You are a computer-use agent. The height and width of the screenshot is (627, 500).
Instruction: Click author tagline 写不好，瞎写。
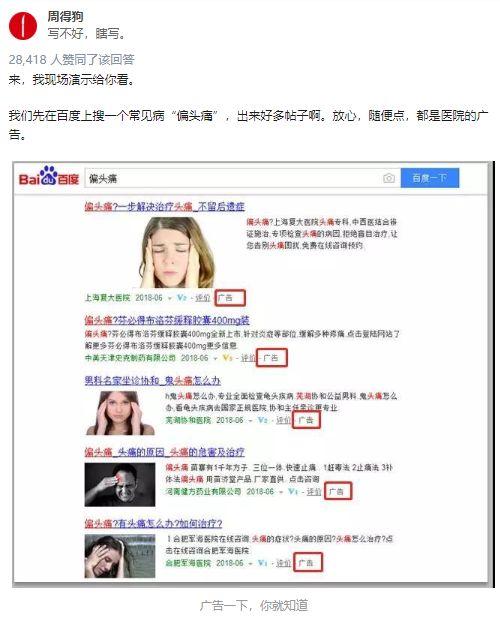tap(87, 34)
